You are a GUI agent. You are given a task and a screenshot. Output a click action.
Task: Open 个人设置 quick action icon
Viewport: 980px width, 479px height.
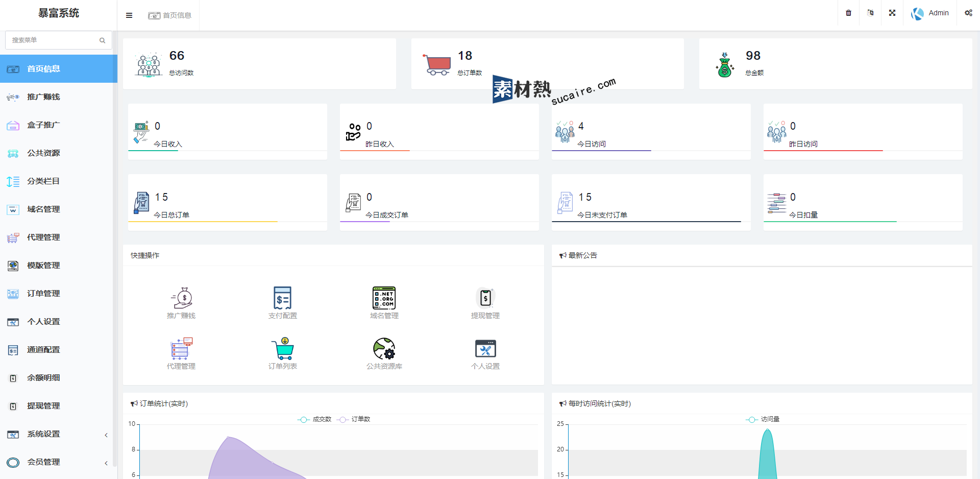485,349
